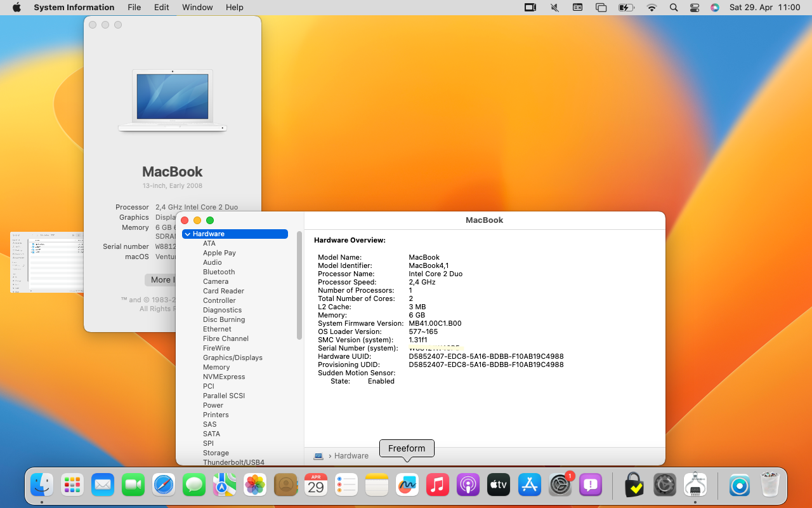
Task: Launch Safari from the Dock
Action: [164, 485]
